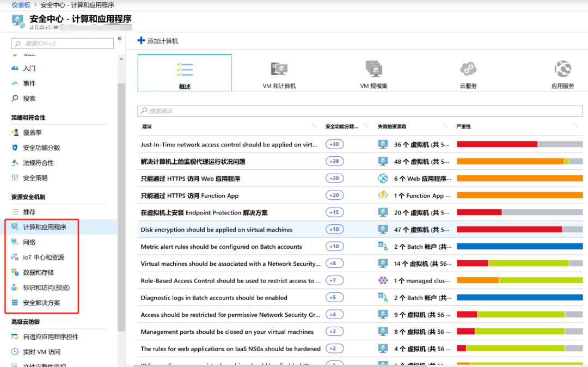This screenshot has width=588, height=367.
Task: Open 只能通过 HTTPS 访问 Function App recommendation
Action: click(x=189, y=195)
